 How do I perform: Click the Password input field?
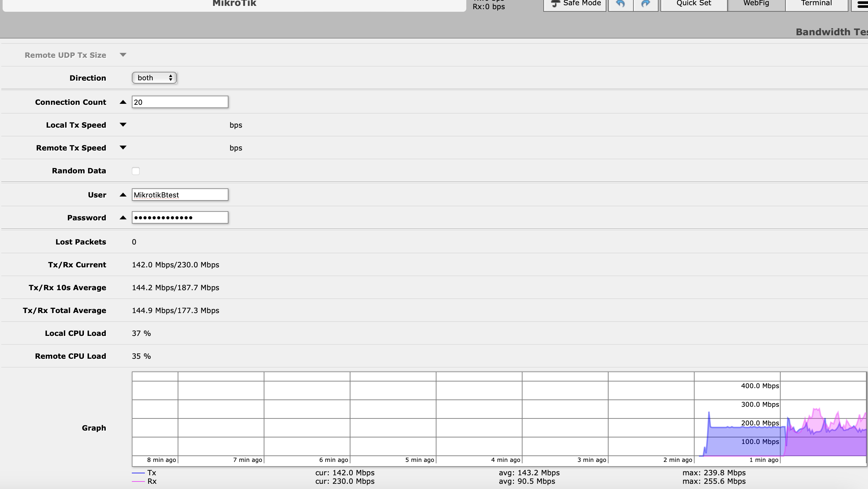point(179,218)
